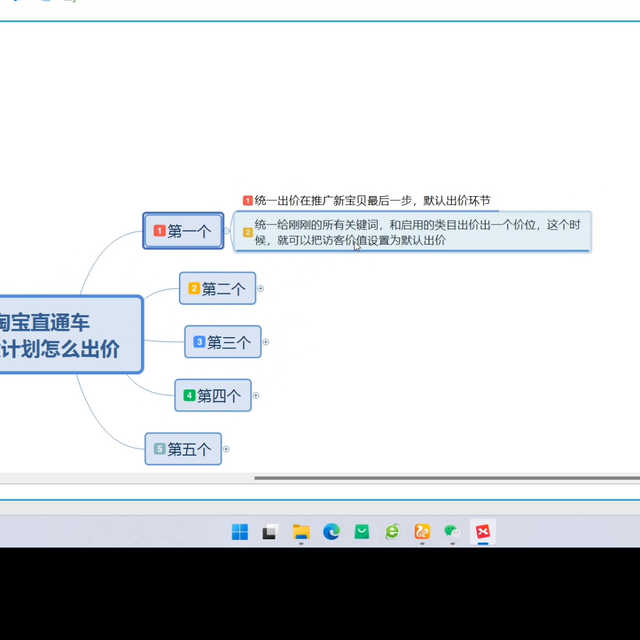The image size is (640, 640).
Task: Expand the 第三个 branch
Action: click(266, 342)
